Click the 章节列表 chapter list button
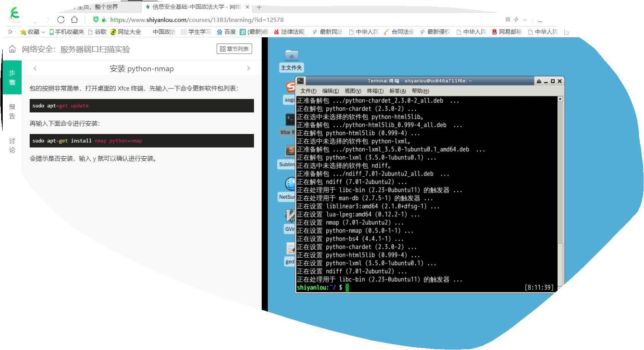This screenshot has height=350, width=644. tap(234, 49)
